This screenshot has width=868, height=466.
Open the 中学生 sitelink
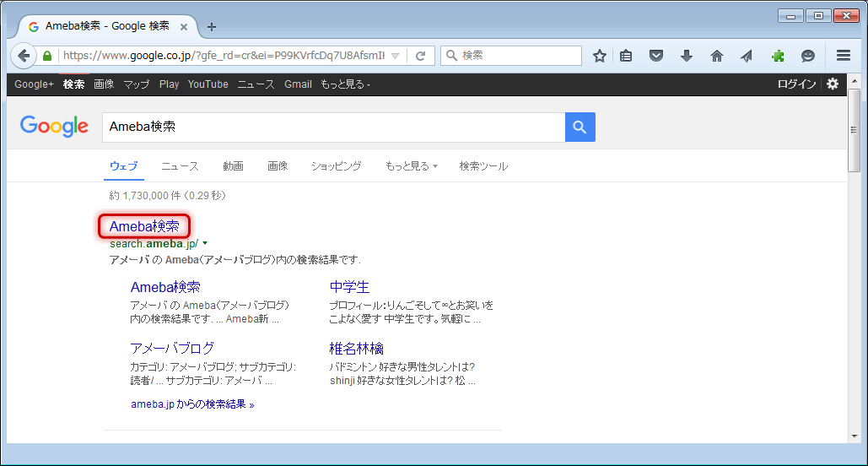coord(349,287)
